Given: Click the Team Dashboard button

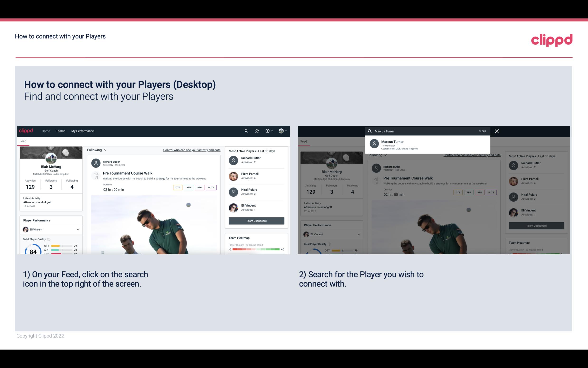Looking at the screenshot, I should (256, 220).
